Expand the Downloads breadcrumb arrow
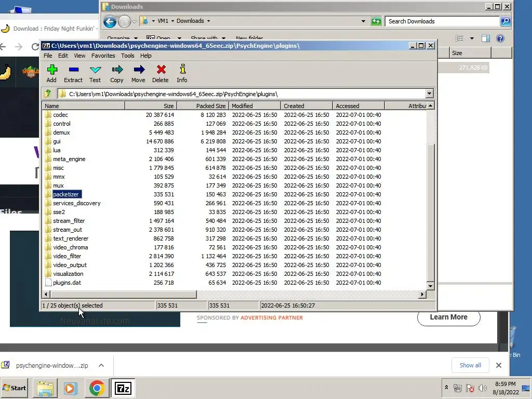 pos(208,21)
